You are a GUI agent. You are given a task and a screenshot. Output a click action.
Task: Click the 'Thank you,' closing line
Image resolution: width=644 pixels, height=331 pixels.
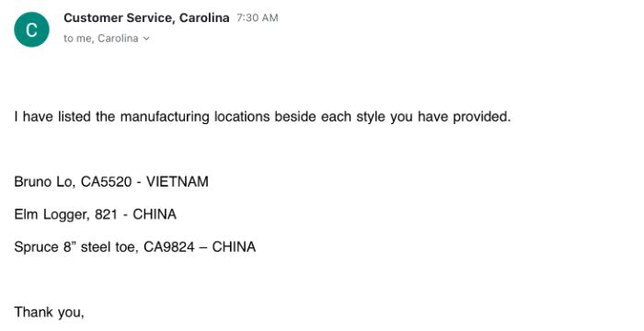tap(50, 313)
